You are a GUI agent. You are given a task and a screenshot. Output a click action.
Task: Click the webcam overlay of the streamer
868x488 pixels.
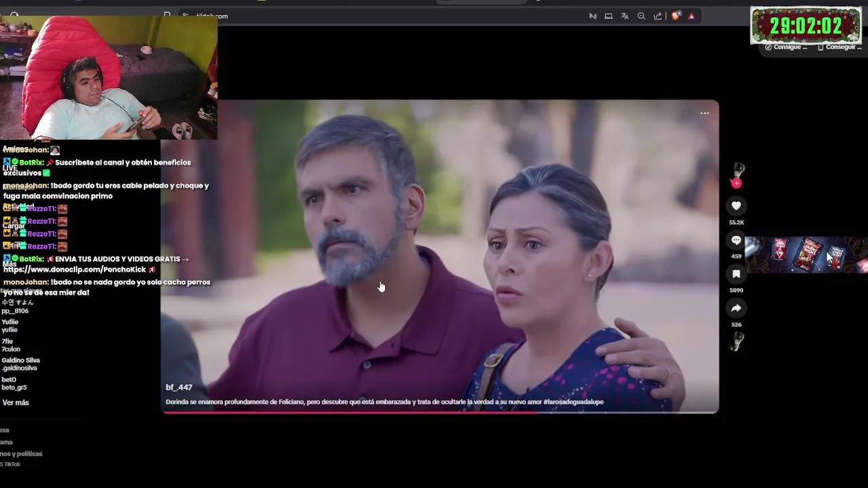[x=108, y=78]
